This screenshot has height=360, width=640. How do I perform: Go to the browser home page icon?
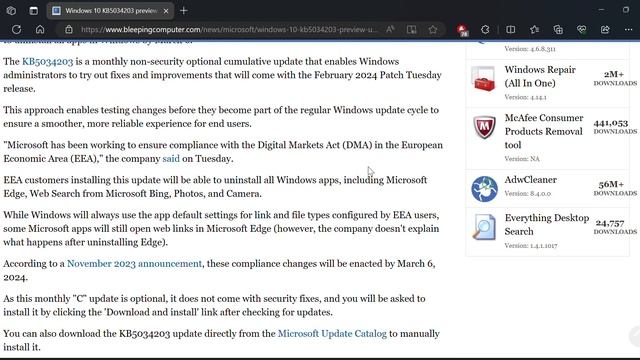click(x=40, y=29)
